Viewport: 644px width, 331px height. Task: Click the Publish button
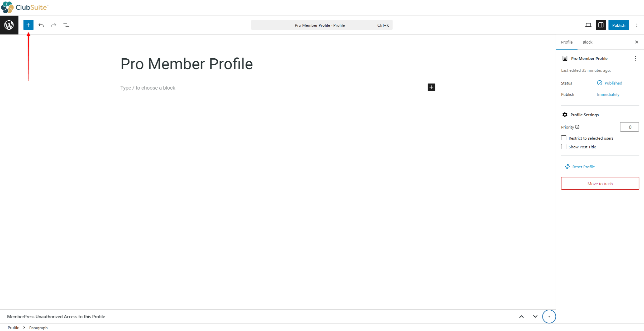pyautogui.click(x=619, y=25)
